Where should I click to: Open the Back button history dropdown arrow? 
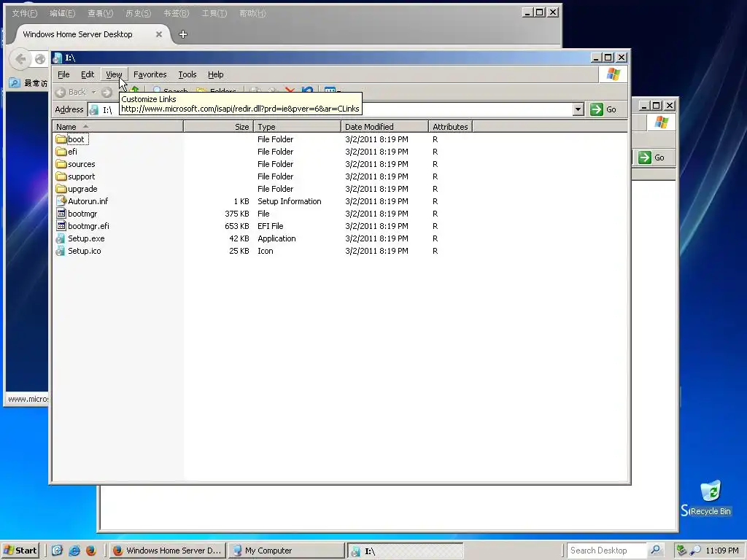(x=94, y=92)
